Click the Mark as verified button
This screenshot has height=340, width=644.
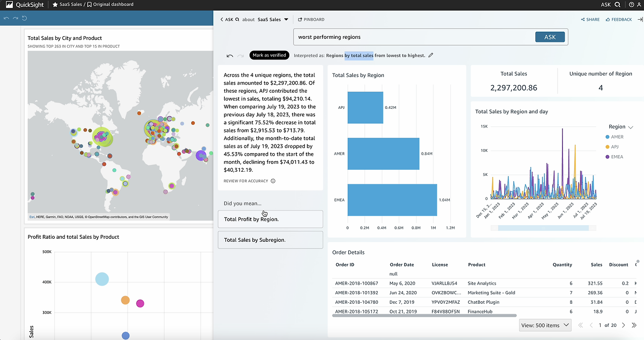[x=269, y=55]
